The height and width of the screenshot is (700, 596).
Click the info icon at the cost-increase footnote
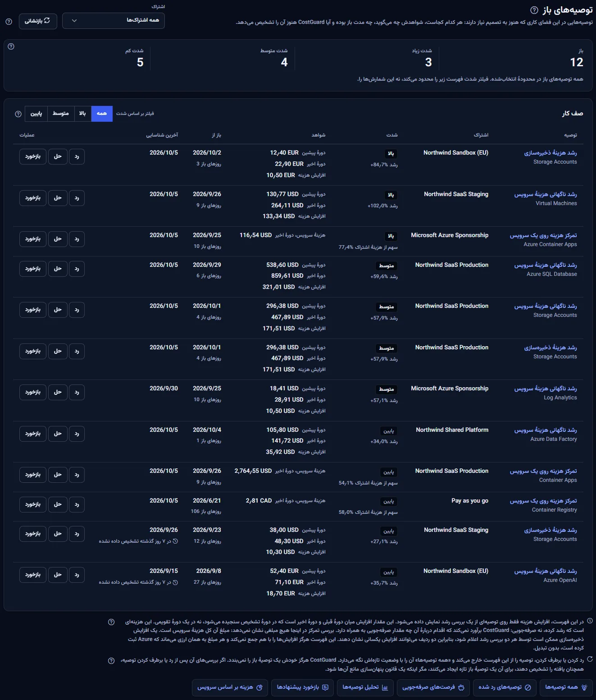[x=590, y=621]
